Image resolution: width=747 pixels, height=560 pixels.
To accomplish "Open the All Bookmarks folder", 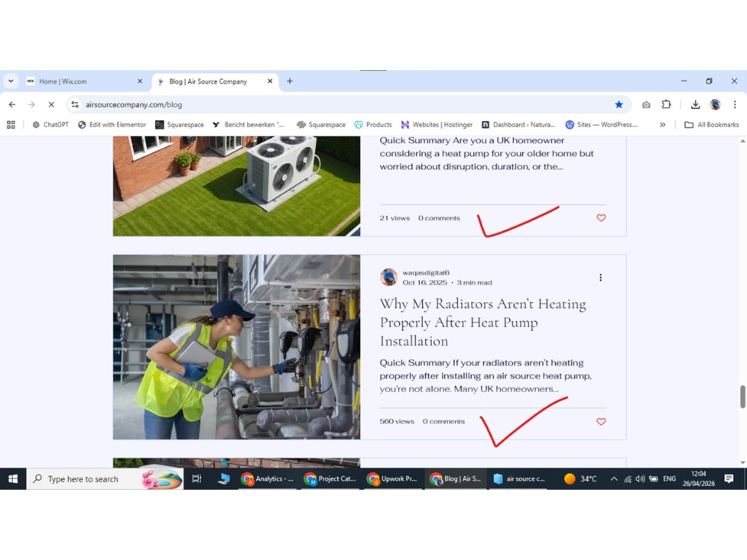I will point(712,124).
